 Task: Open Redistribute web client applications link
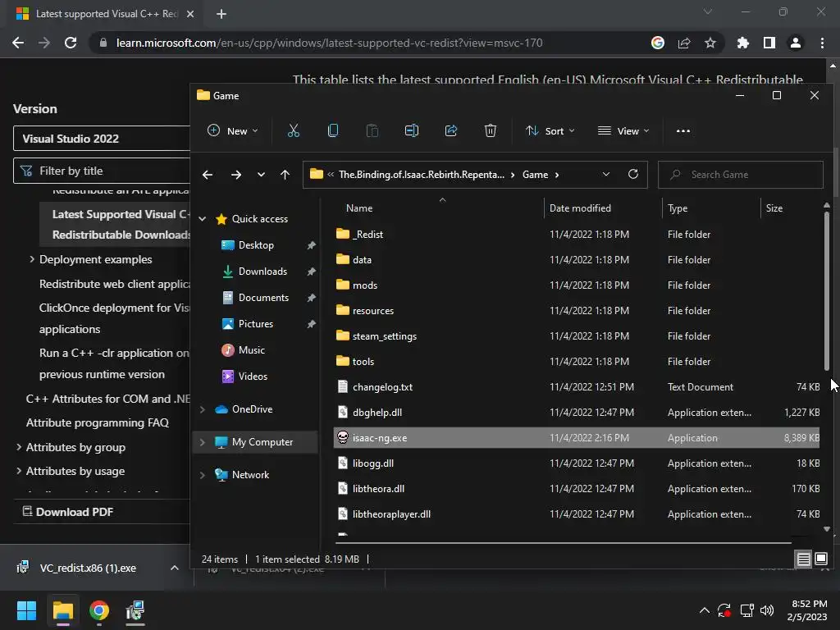click(115, 284)
